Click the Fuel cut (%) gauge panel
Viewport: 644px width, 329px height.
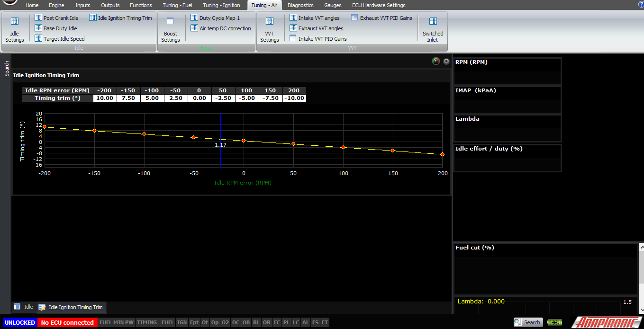point(546,269)
